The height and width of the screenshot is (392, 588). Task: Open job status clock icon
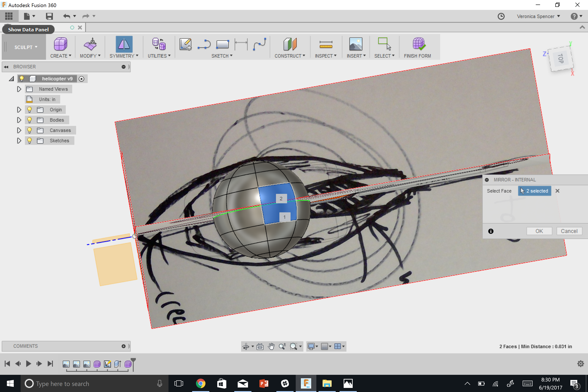(x=501, y=16)
